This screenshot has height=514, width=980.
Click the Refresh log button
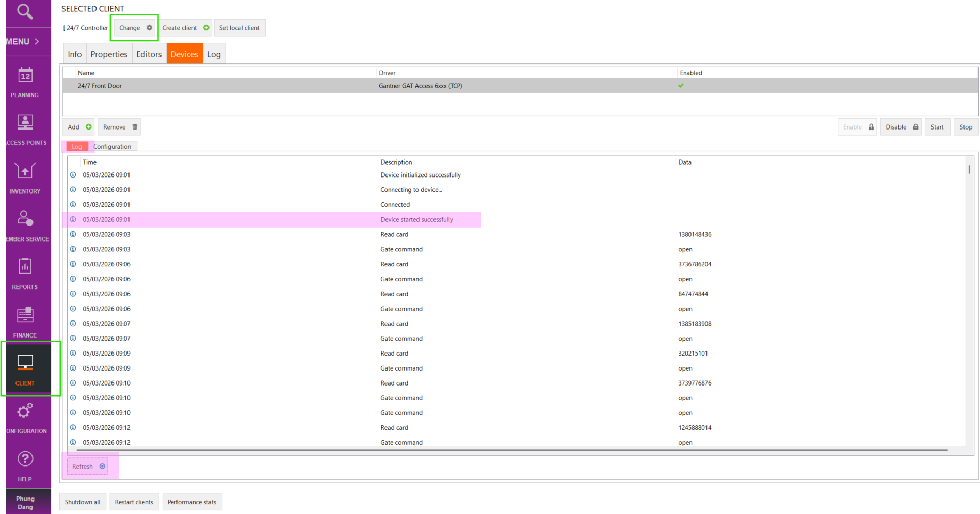tap(88, 467)
